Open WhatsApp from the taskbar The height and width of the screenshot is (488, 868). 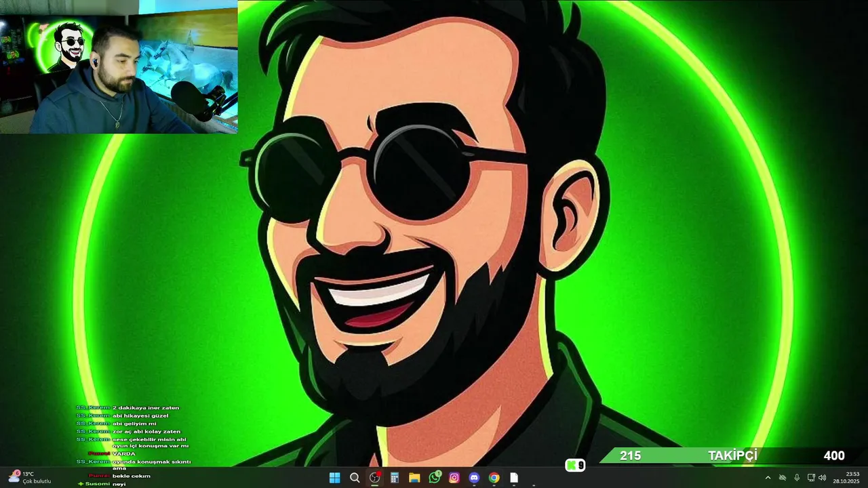435,478
